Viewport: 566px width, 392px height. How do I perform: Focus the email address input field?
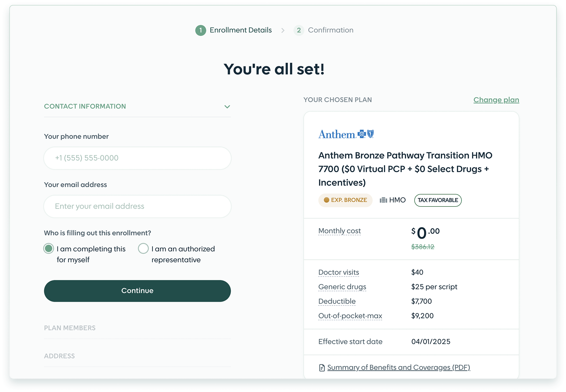(137, 206)
